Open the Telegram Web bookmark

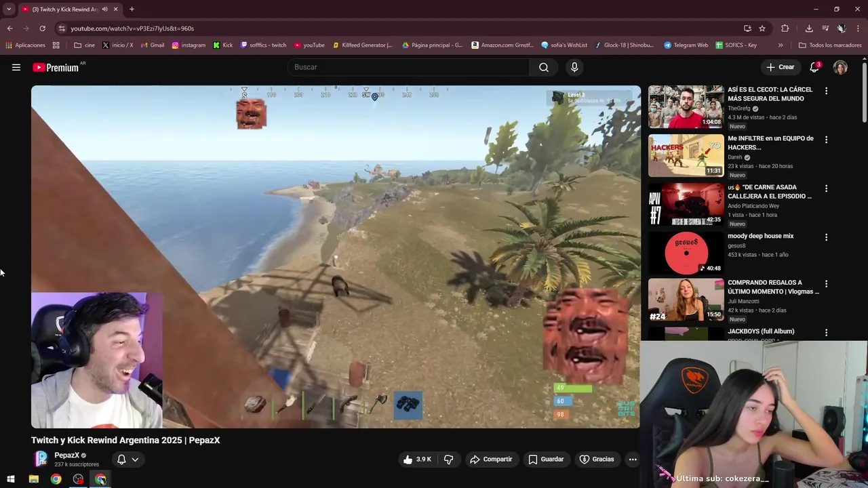pyautogui.click(x=686, y=45)
